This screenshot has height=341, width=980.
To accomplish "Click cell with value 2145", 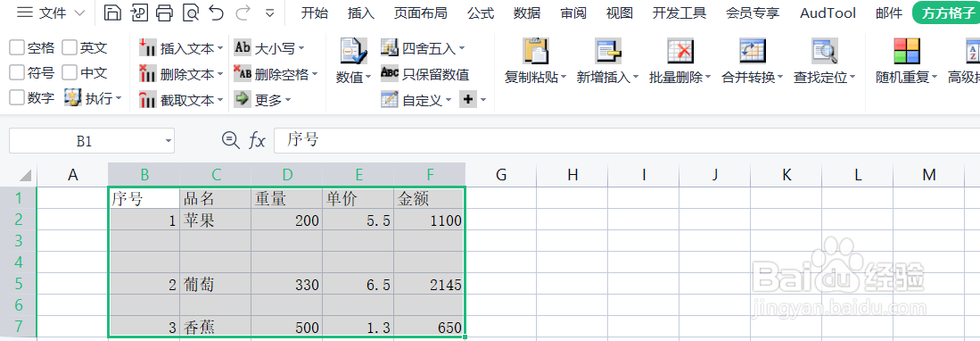I will (x=429, y=285).
